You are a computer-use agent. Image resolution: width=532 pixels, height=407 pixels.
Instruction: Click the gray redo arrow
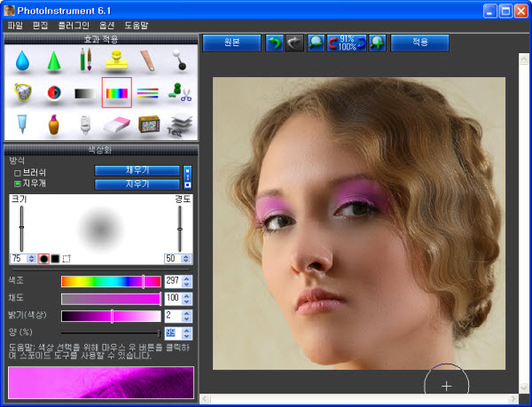pos(294,43)
